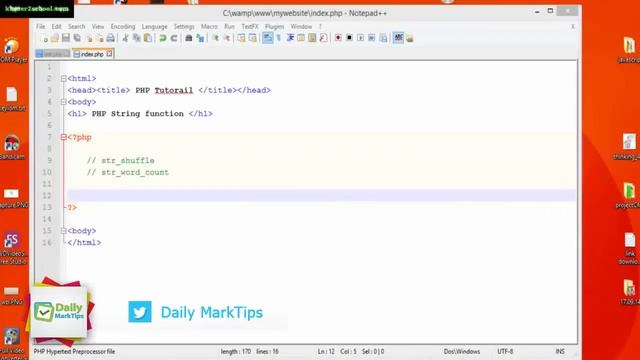Open the Settings menu
640x360 pixels.
[184, 27]
